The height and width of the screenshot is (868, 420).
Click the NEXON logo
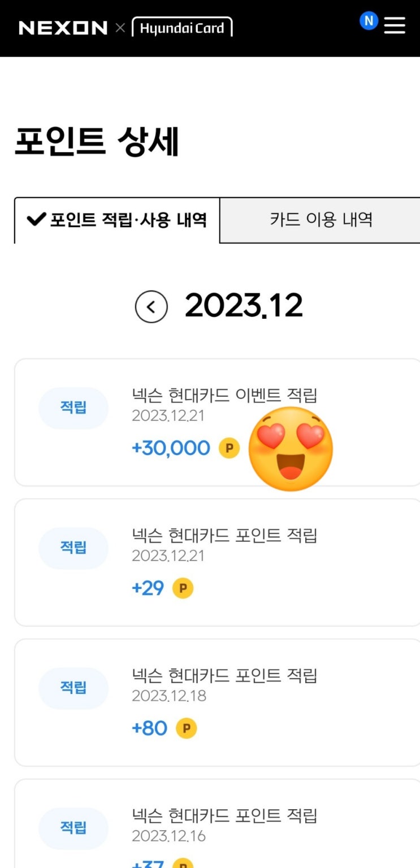(x=63, y=28)
